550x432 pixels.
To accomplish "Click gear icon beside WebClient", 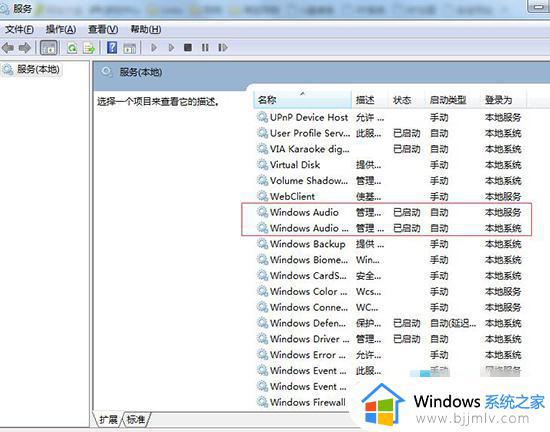I will pyautogui.click(x=262, y=196).
